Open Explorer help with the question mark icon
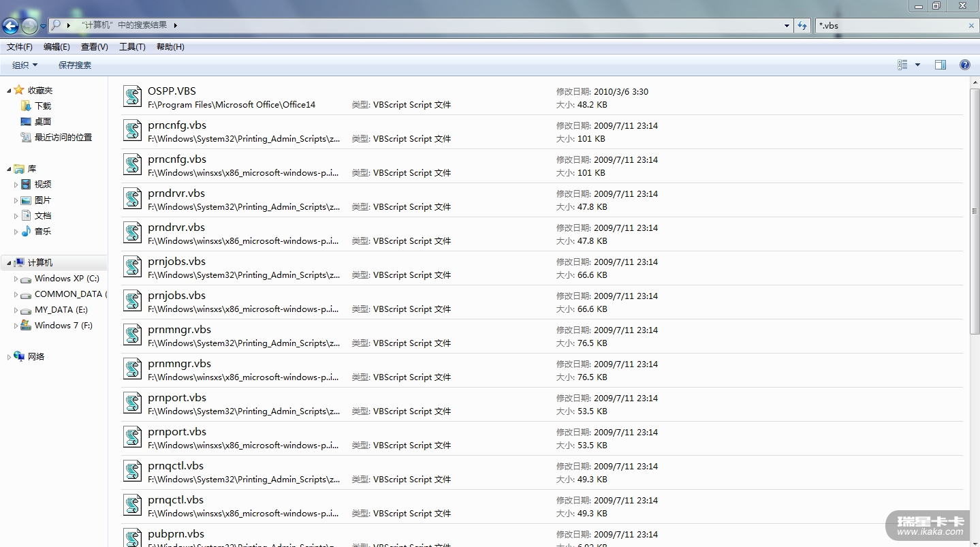This screenshot has width=980, height=547. (964, 65)
